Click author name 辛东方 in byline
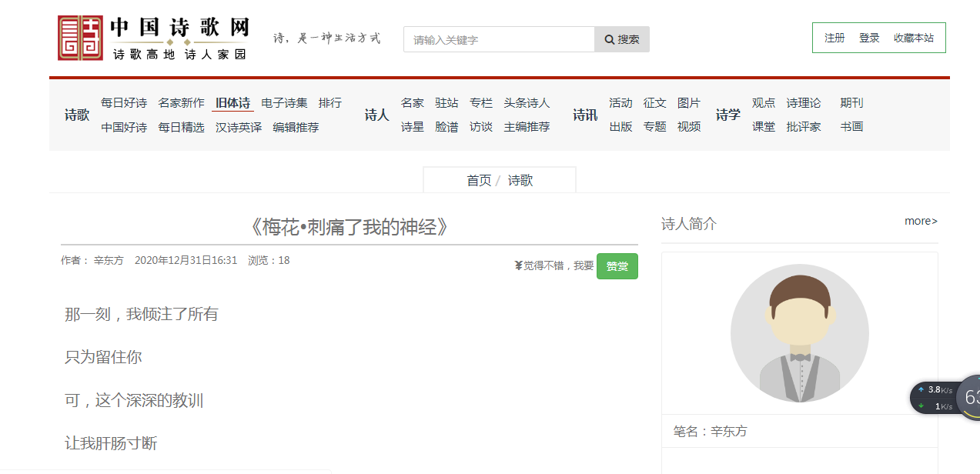 [x=109, y=261]
